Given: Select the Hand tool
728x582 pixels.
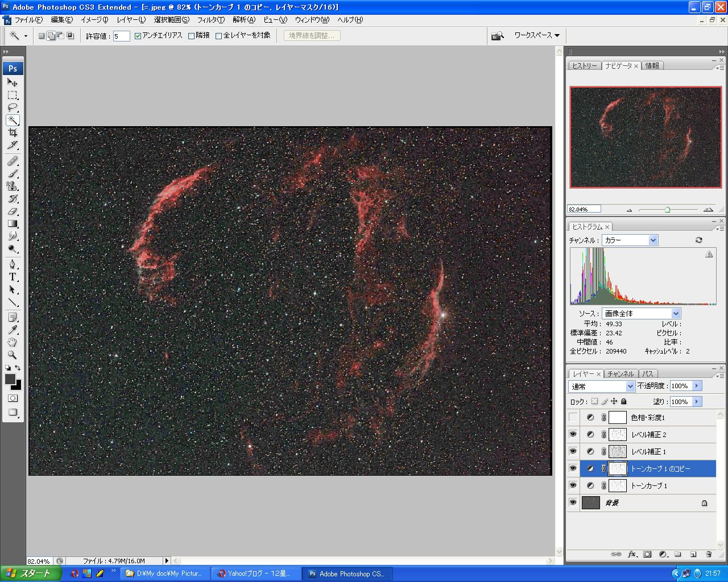Looking at the screenshot, I should [x=13, y=343].
